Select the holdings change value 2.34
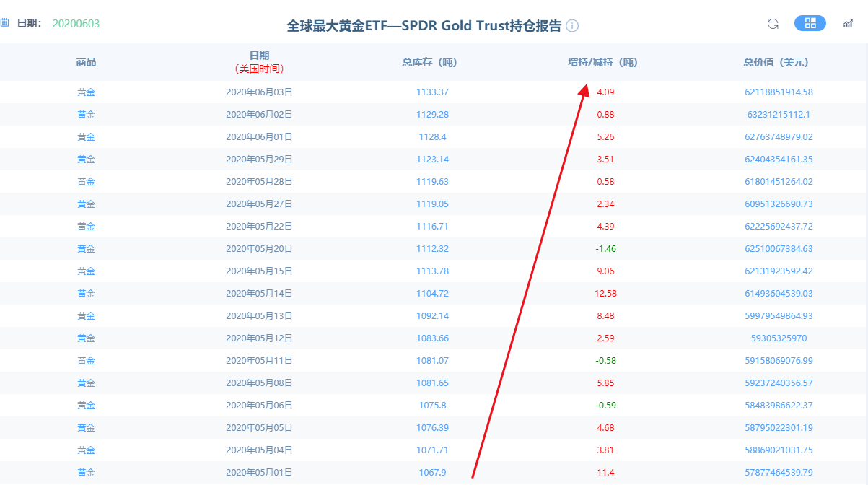 [x=605, y=204]
